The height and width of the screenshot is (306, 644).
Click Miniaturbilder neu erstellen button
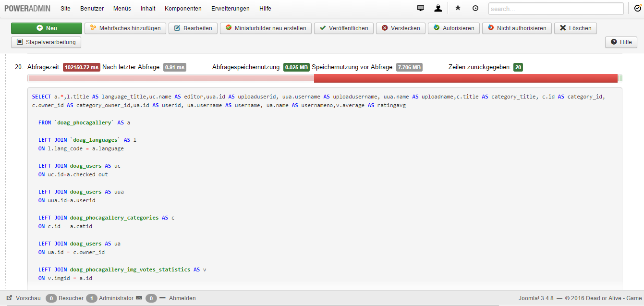[x=266, y=28]
